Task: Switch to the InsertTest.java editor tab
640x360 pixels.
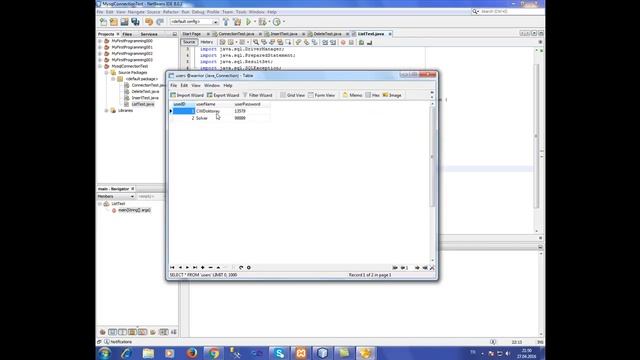Action: pos(284,34)
